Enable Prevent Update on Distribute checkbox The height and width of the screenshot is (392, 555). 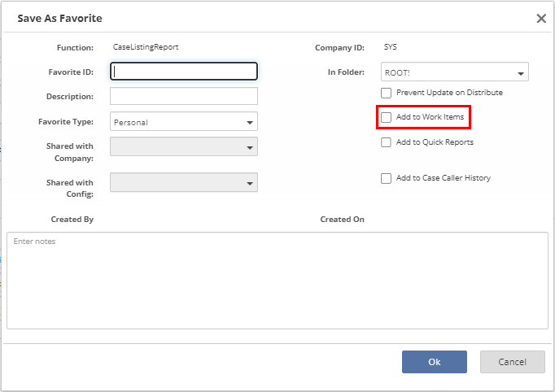387,93
